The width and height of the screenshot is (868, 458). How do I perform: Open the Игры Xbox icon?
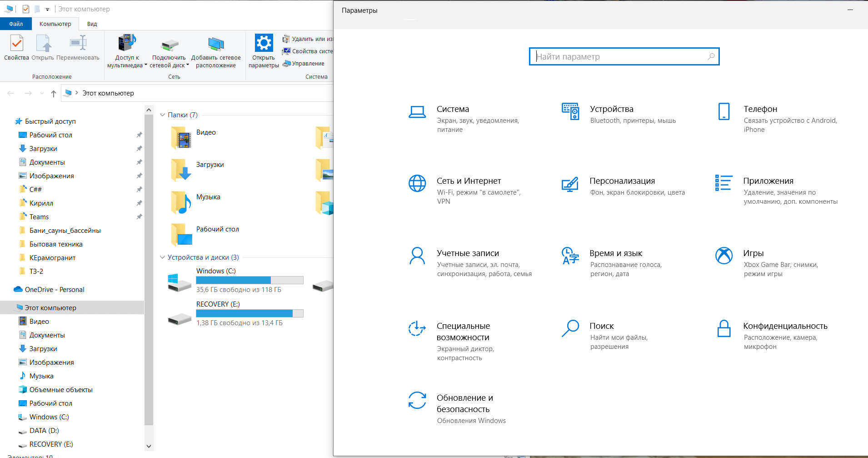click(x=723, y=256)
